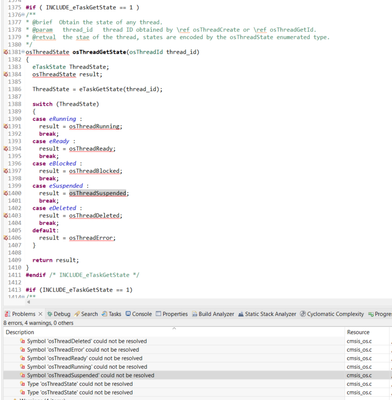Open the Tasks view tab
The width and height of the screenshot is (392, 400).
tap(111, 314)
